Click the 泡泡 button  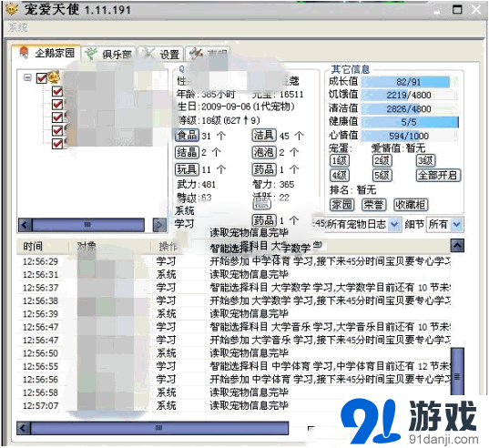pos(264,152)
